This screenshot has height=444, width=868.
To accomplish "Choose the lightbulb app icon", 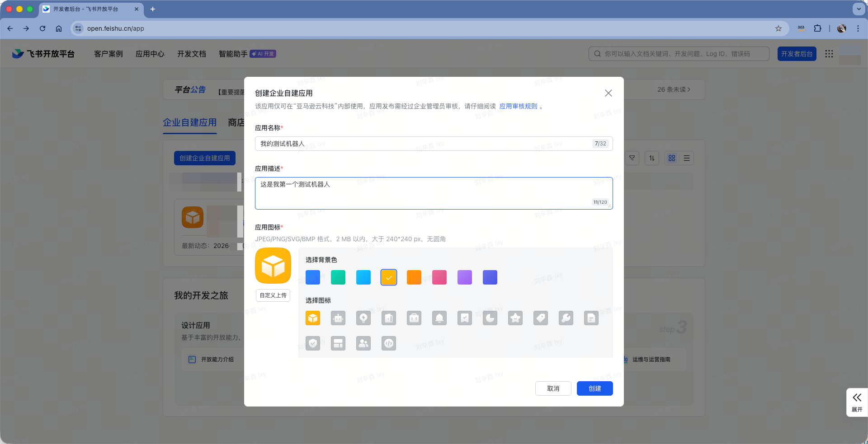I will tap(363, 318).
